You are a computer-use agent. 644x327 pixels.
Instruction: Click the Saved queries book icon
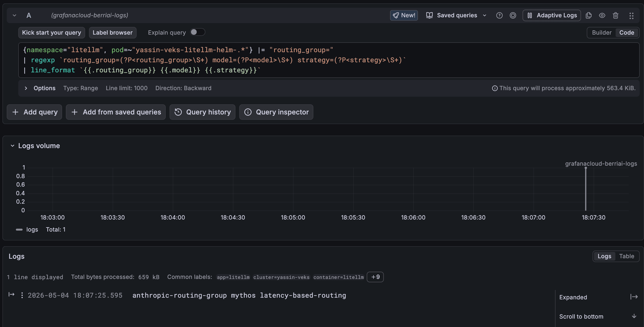pos(429,15)
